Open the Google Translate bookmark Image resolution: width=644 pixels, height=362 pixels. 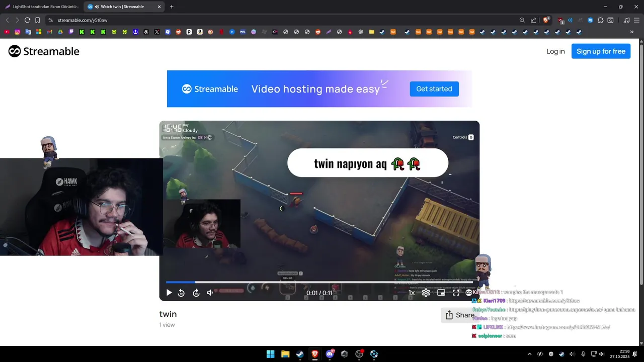[x=28, y=32]
